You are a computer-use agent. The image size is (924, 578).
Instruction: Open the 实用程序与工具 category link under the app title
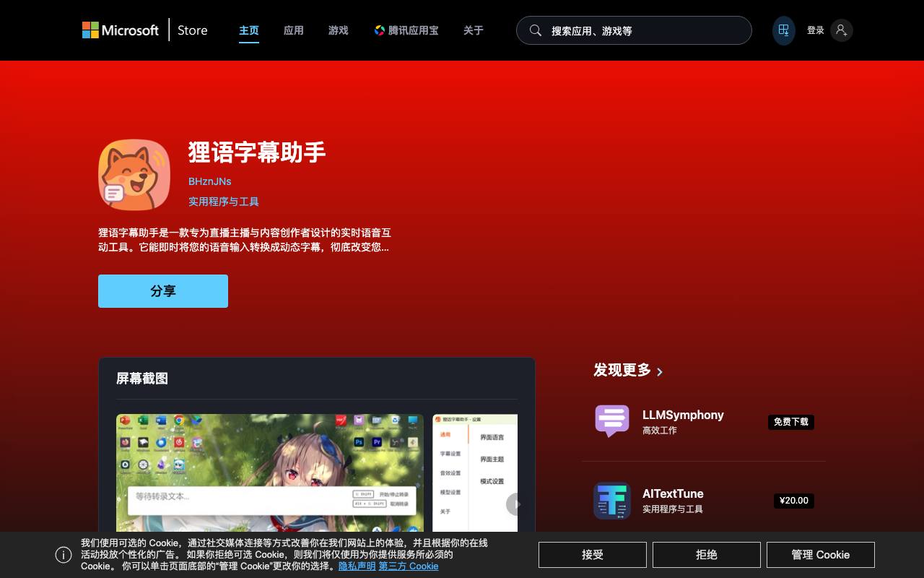click(224, 202)
